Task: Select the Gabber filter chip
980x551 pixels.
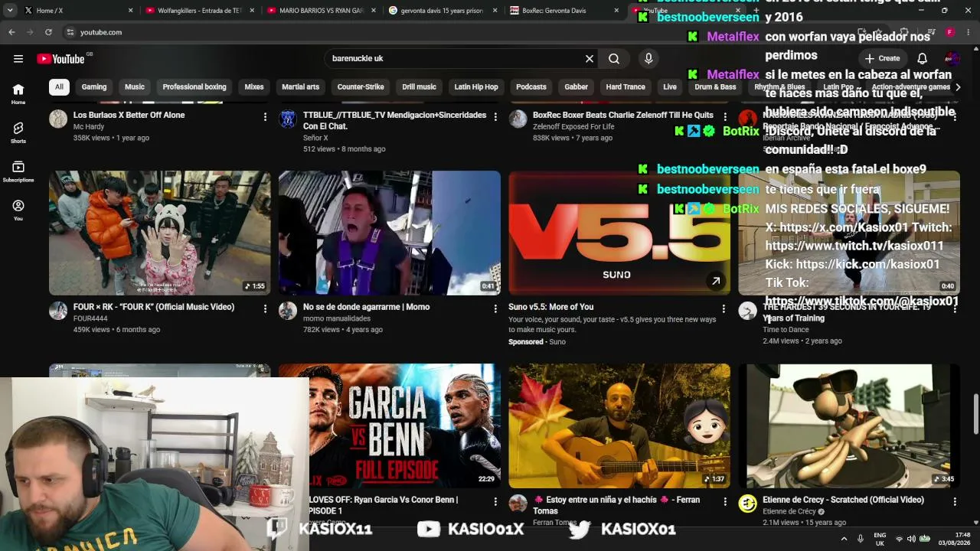Action: pyautogui.click(x=576, y=87)
